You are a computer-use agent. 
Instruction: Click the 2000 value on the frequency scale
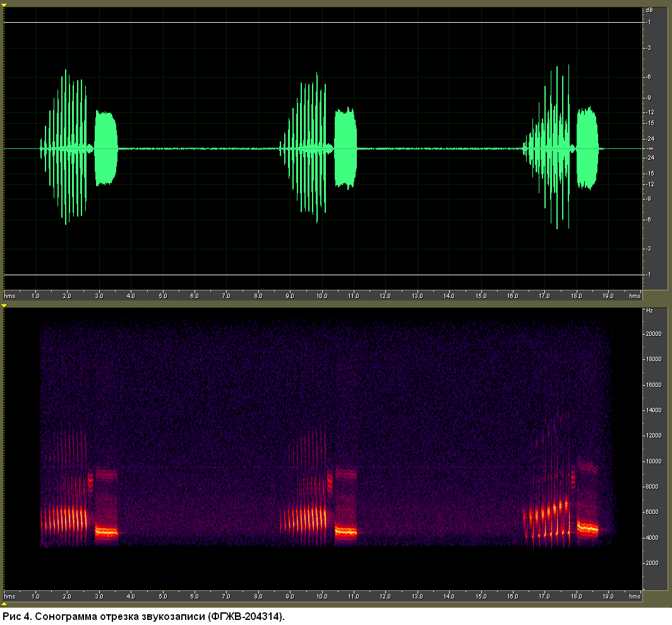[x=652, y=563]
